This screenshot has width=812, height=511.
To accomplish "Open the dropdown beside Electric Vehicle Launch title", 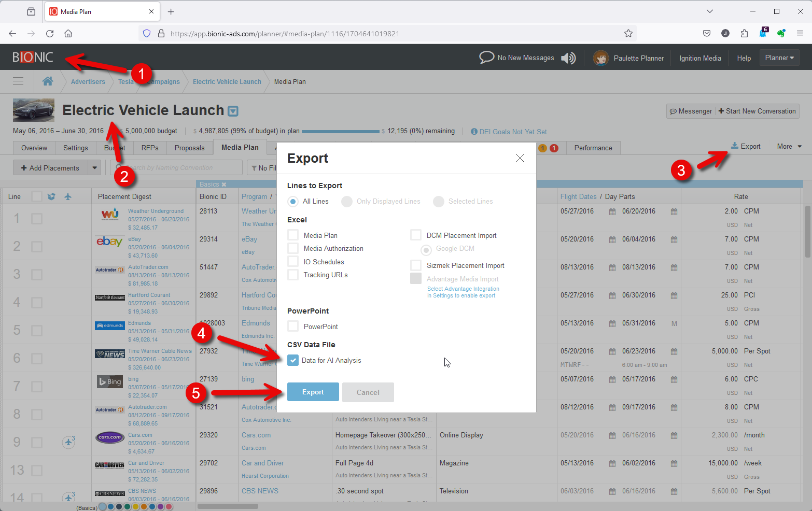I will click(233, 111).
